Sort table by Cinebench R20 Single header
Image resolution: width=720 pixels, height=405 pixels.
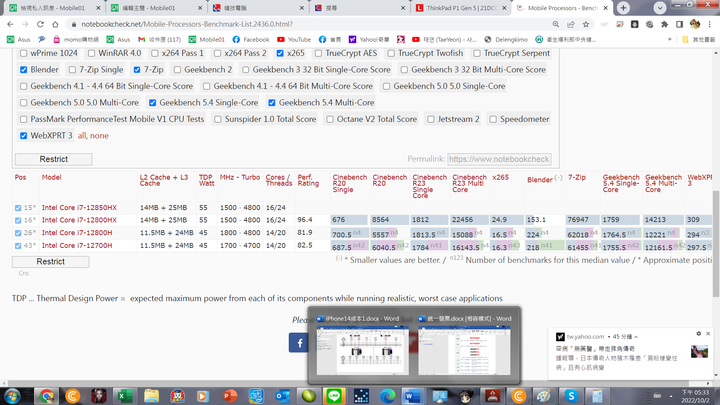point(349,183)
